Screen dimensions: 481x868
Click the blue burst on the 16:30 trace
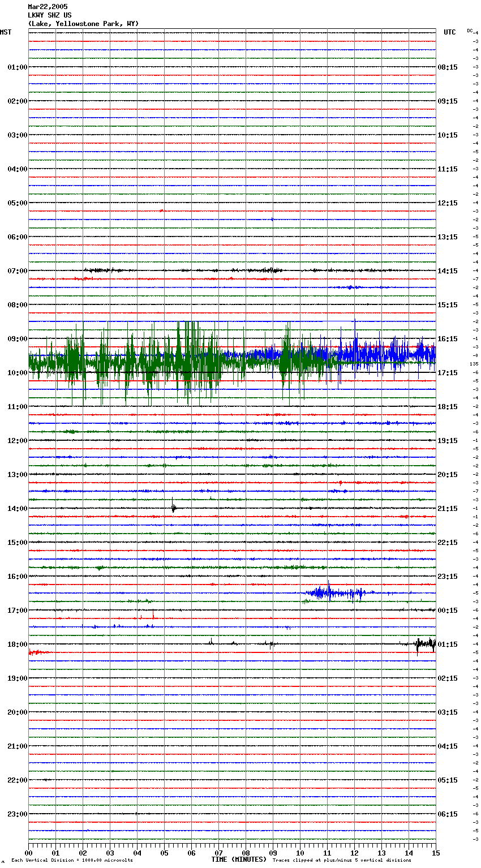336,592
